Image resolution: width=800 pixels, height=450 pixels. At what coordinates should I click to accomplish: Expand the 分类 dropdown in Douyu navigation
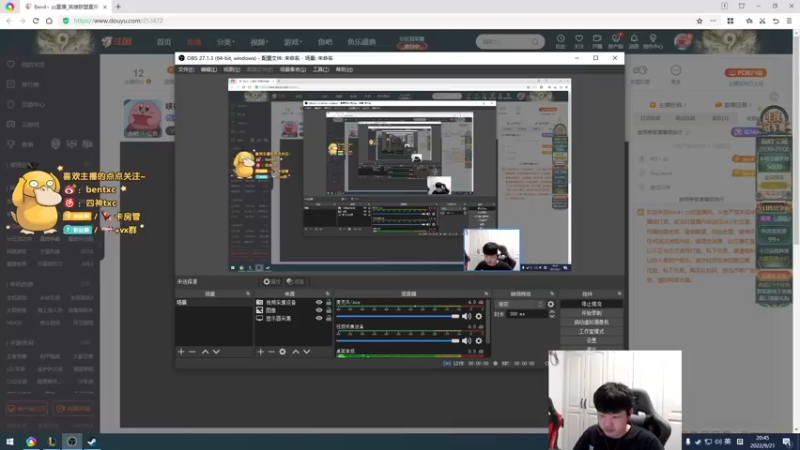(226, 42)
